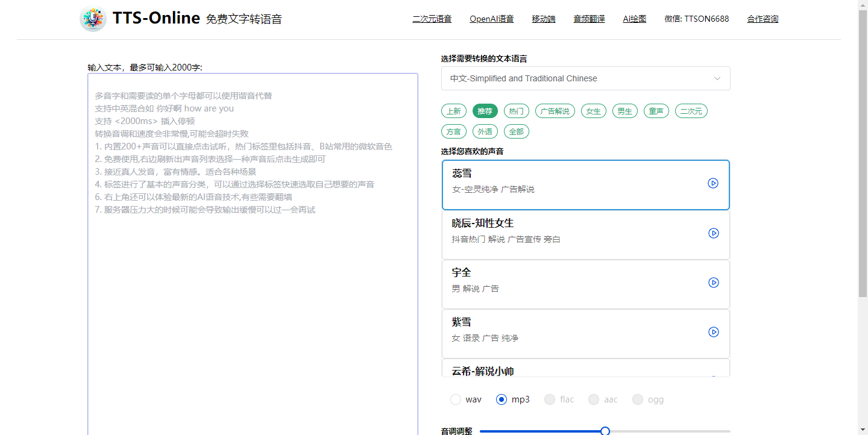Open the text language dropdown
Image resolution: width=868 pixels, height=435 pixels.
pyautogui.click(x=586, y=78)
